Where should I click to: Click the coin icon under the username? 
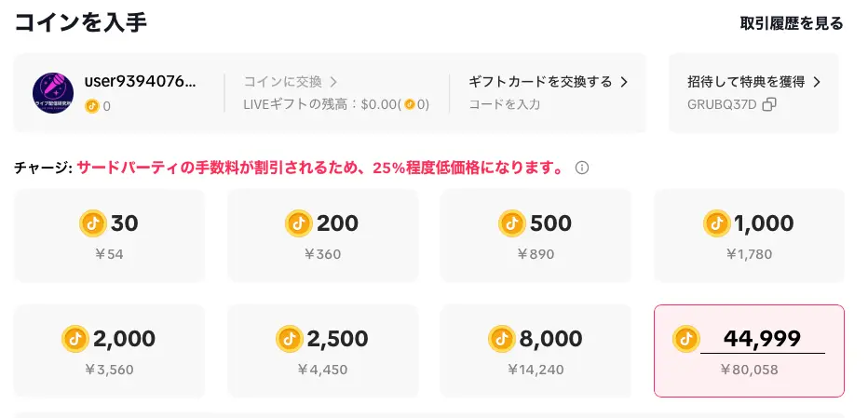(x=91, y=106)
